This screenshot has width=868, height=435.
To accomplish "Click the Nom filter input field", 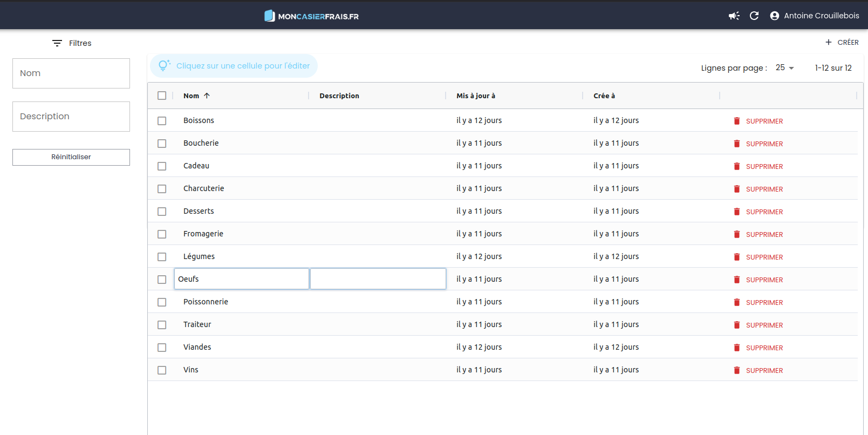I will pyautogui.click(x=71, y=73).
